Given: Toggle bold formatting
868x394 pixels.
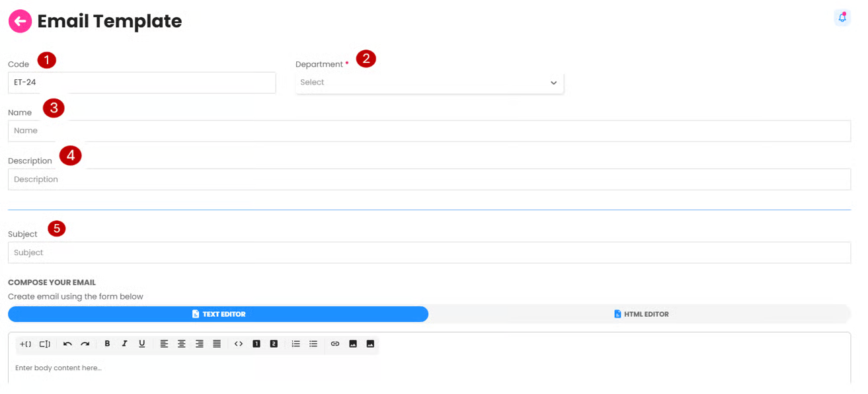Looking at the screenshot, I should point(107,344).
